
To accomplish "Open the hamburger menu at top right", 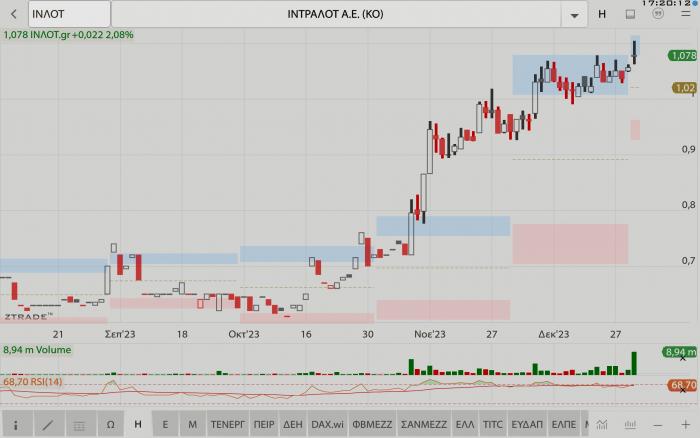I will (684, 15).
